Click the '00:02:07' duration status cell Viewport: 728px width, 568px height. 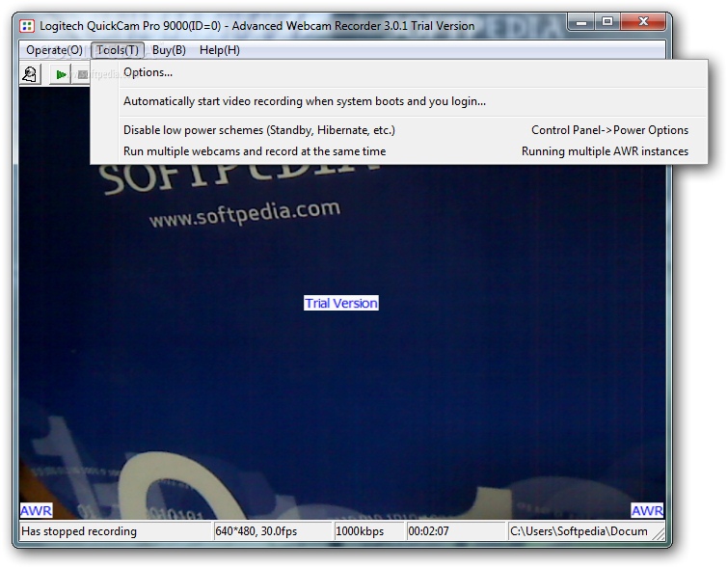tap(455, 531)
